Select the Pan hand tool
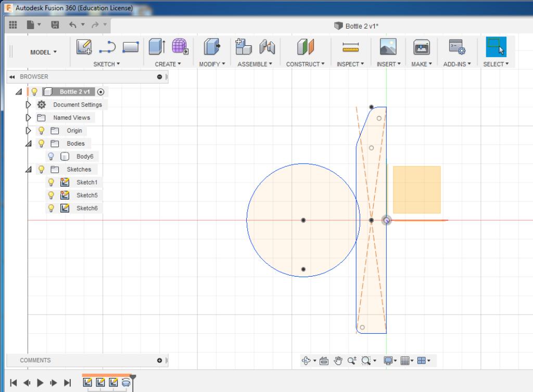The height and width of the screenshot is (392, 533). (x=338, y=360)
